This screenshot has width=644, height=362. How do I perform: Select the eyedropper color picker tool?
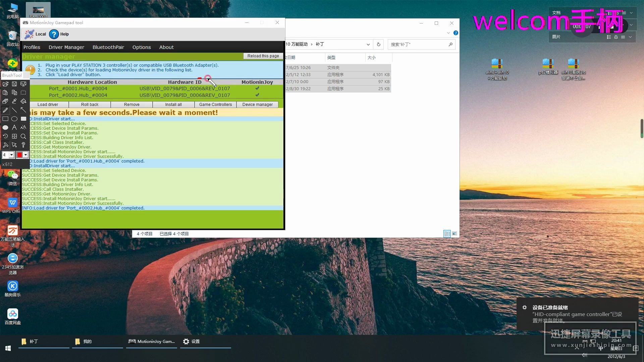14,101
